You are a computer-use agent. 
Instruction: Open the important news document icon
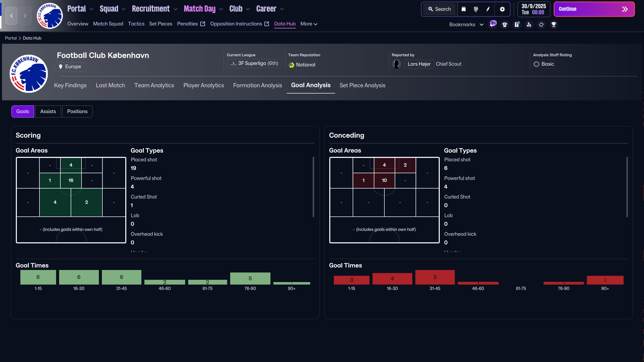[x=517, y=24]
